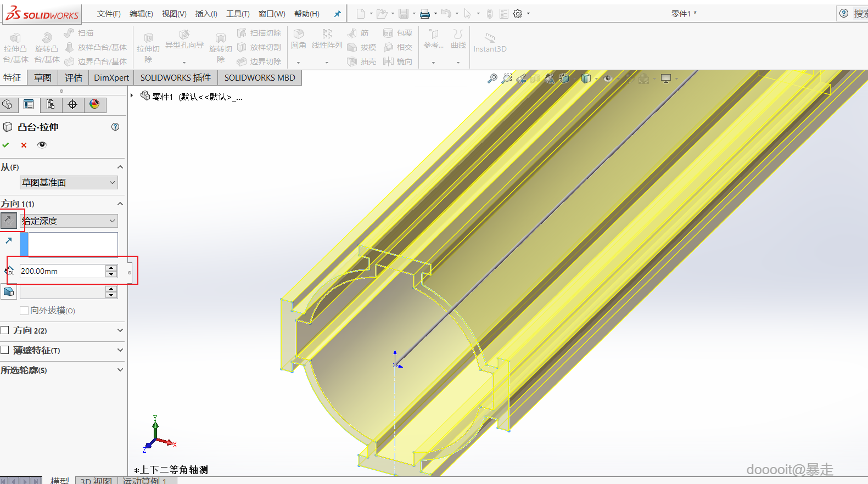Screen dimensions: 868x484
Task: Open the ConfigurationManager tab icon
Action: tap(51, 104)
